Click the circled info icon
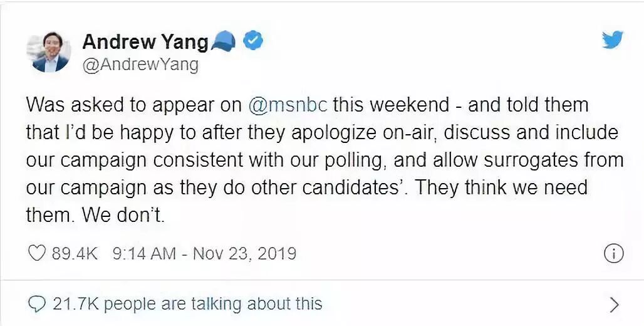The width and height of the screenshot is (644, 326). coord(613,253)
